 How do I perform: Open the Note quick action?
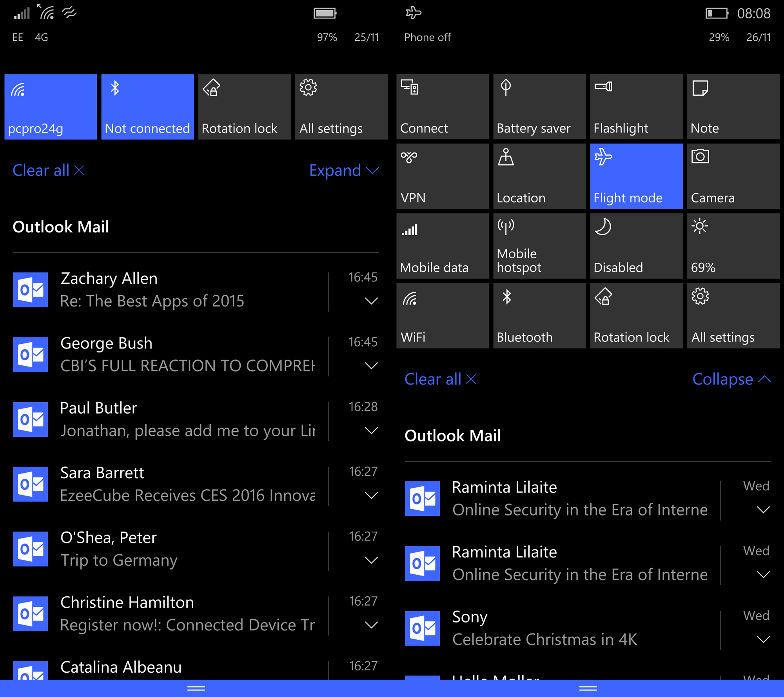click(733, 106)
